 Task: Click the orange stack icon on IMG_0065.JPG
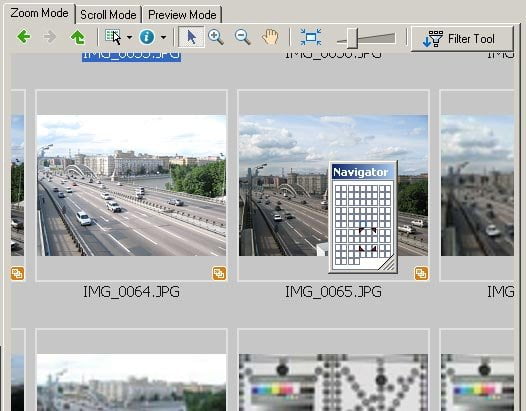coord(421,273)
